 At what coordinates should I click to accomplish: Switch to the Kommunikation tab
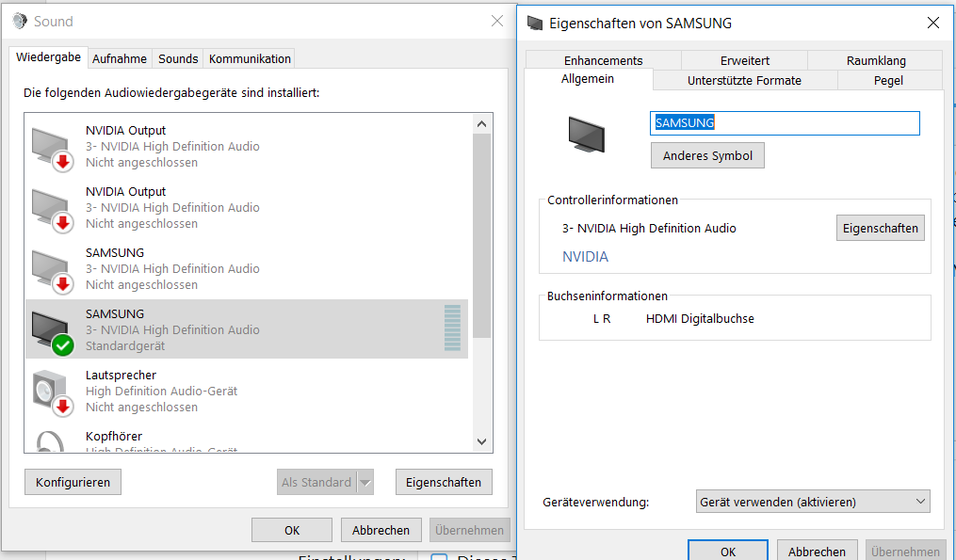click(250, 58)
